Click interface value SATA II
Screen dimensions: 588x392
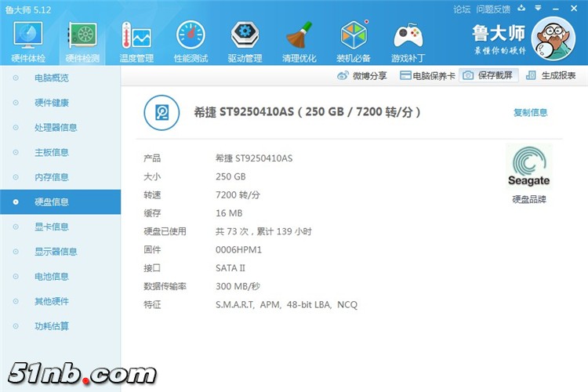(230, 268)
